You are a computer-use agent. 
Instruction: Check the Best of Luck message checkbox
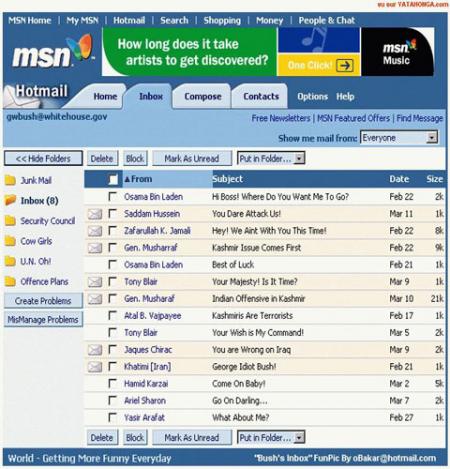pyautogui.click(x=113, y=264)
